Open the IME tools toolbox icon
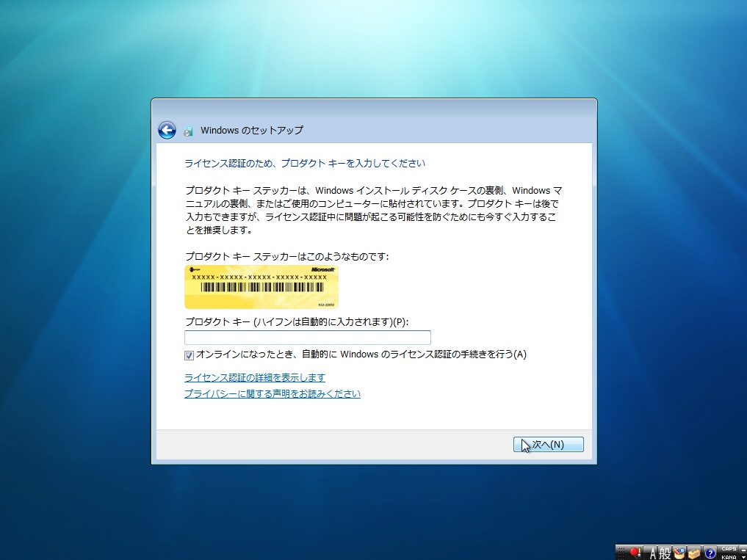Viewport: 747px width, 560px height. pos(694,553)
